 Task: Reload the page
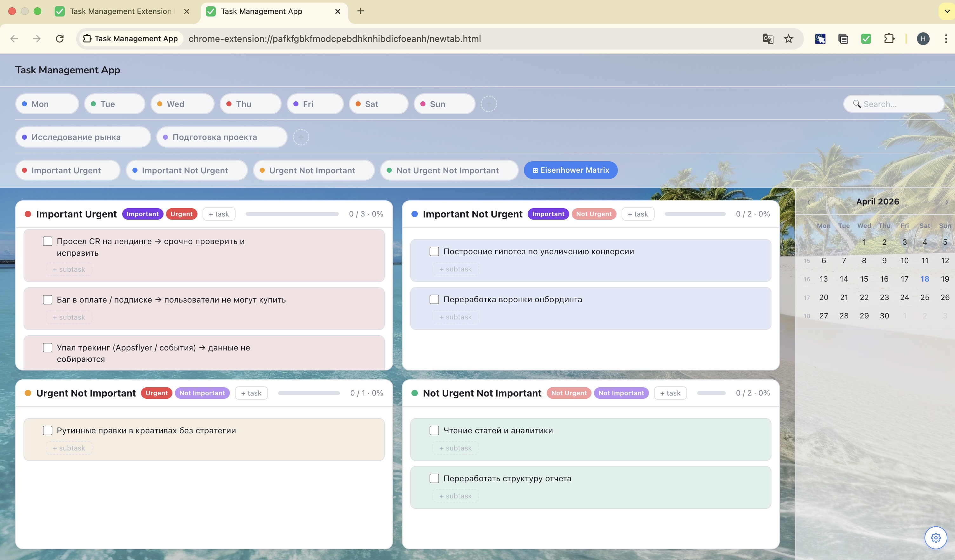tap(59, 39)
